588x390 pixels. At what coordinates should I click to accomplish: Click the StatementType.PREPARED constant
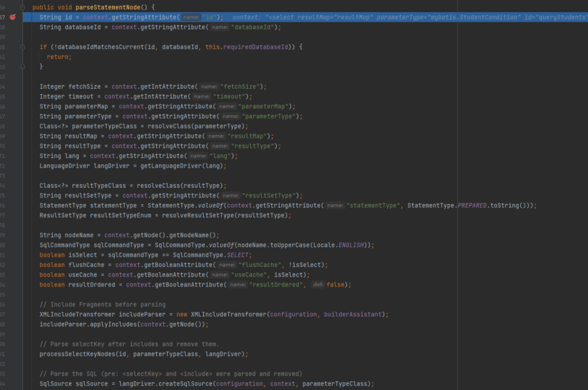point(471,205)
